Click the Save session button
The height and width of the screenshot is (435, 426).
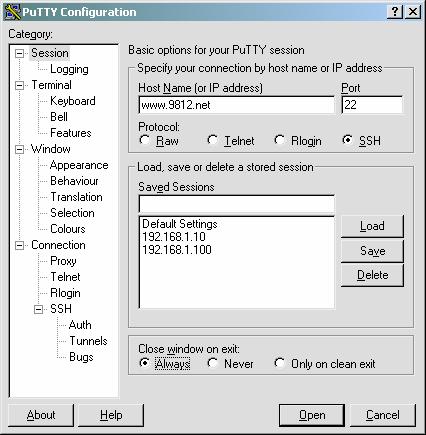tap(372, 250)
